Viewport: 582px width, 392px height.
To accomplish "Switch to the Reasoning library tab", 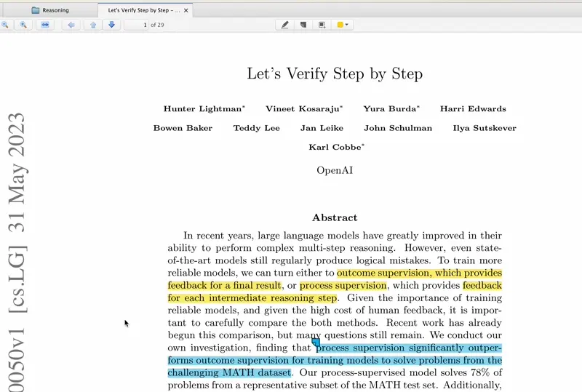I will click(50, 10).
